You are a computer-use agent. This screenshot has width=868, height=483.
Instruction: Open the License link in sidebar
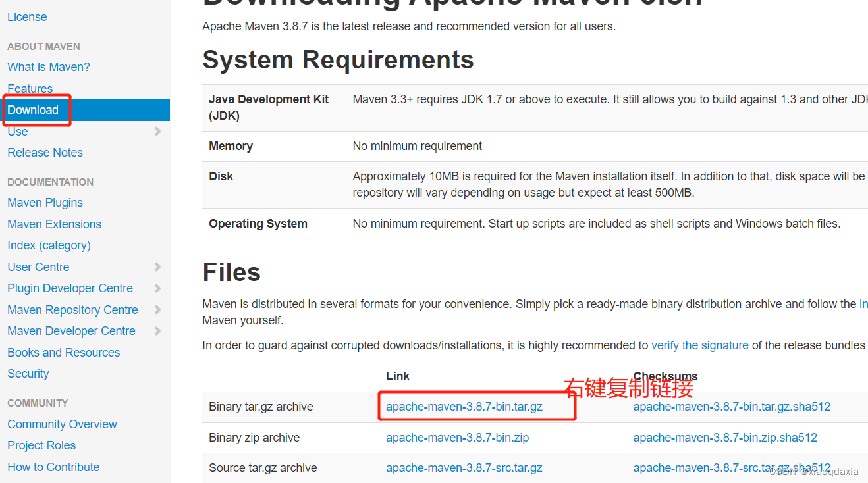27,17
